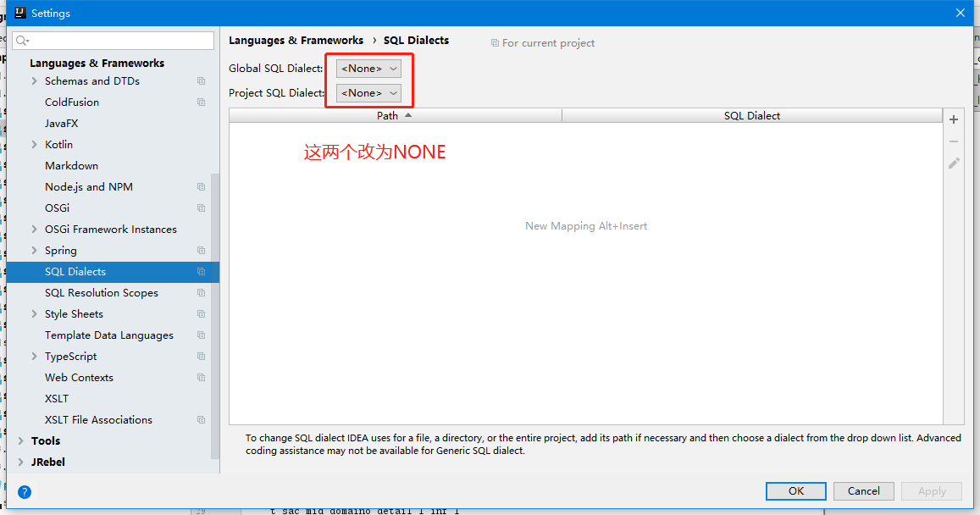
Task: Open help via the question mark icon
Action: (x=25, y=492)
